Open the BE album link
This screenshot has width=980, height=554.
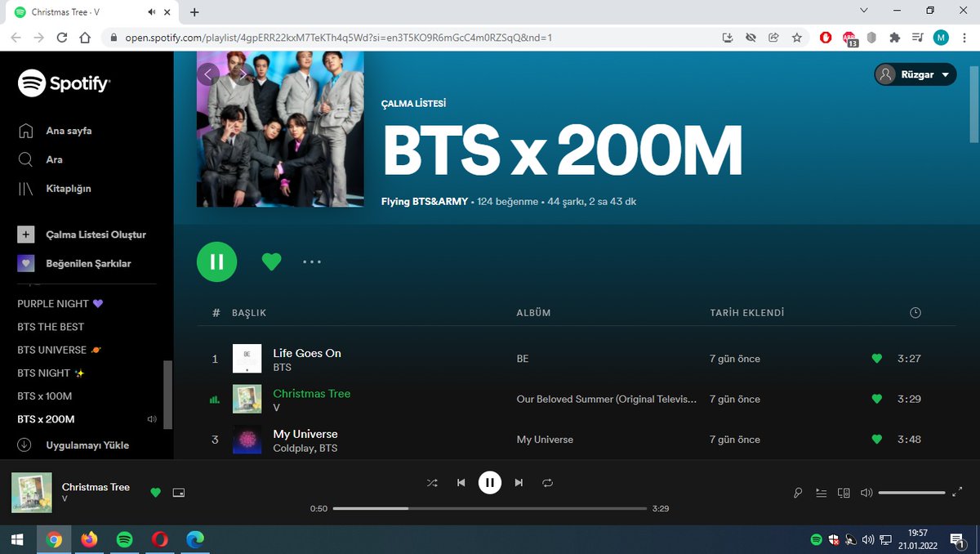click(x=523, y=359)
